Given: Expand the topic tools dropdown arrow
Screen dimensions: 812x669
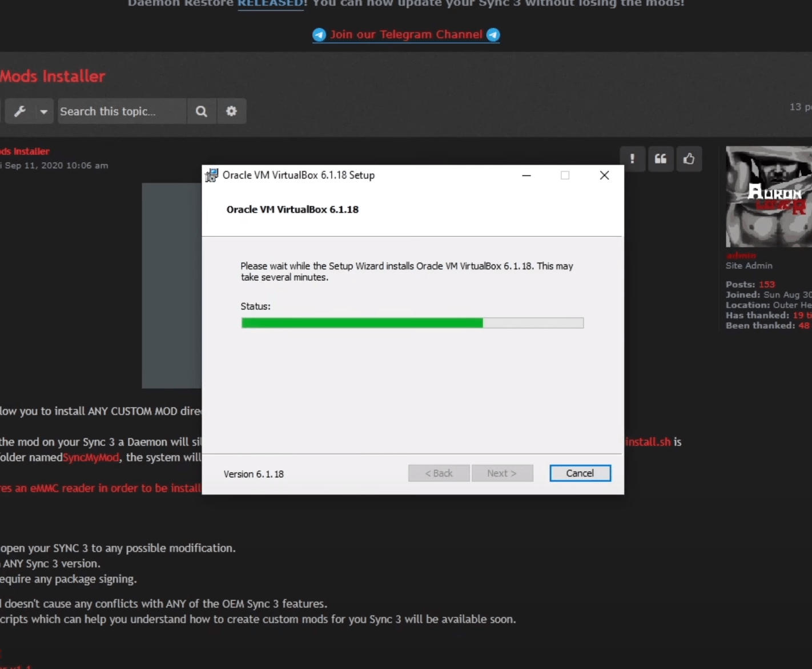Looking at the screenshot, I should point(44,111).
